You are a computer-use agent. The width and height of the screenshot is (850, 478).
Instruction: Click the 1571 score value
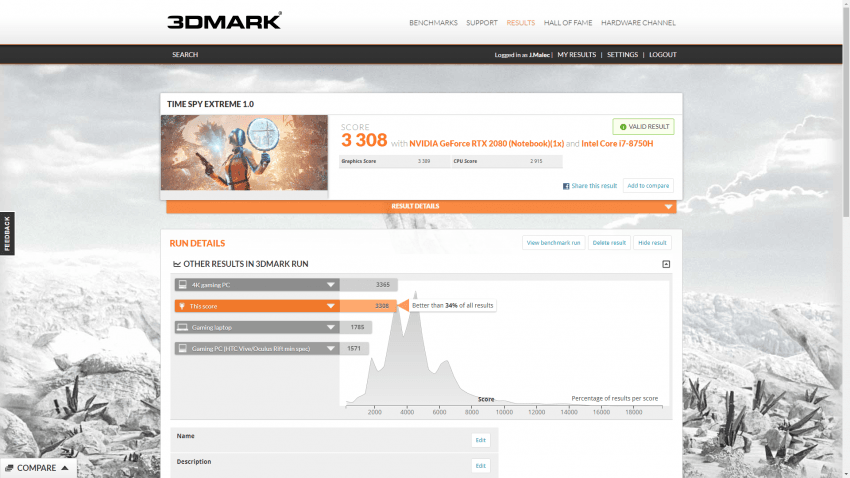353,348
